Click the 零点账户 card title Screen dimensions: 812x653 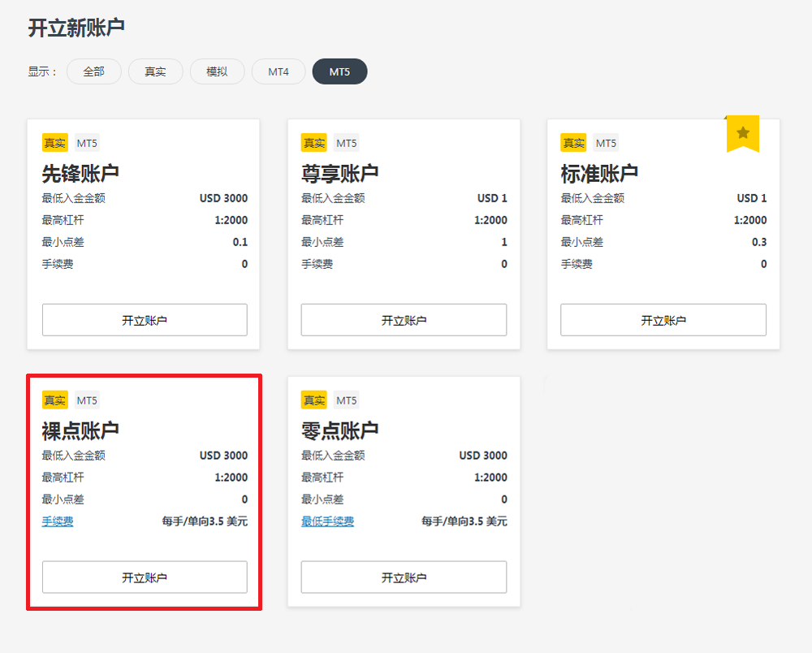tap(339, 430)
